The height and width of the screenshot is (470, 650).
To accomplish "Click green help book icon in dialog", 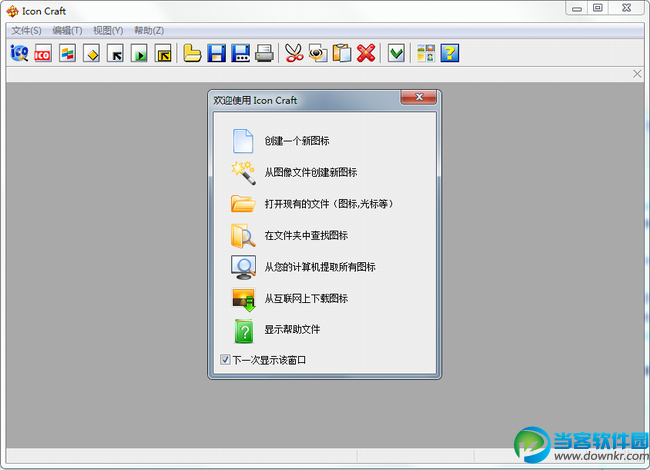I will [x=244, y=331].
